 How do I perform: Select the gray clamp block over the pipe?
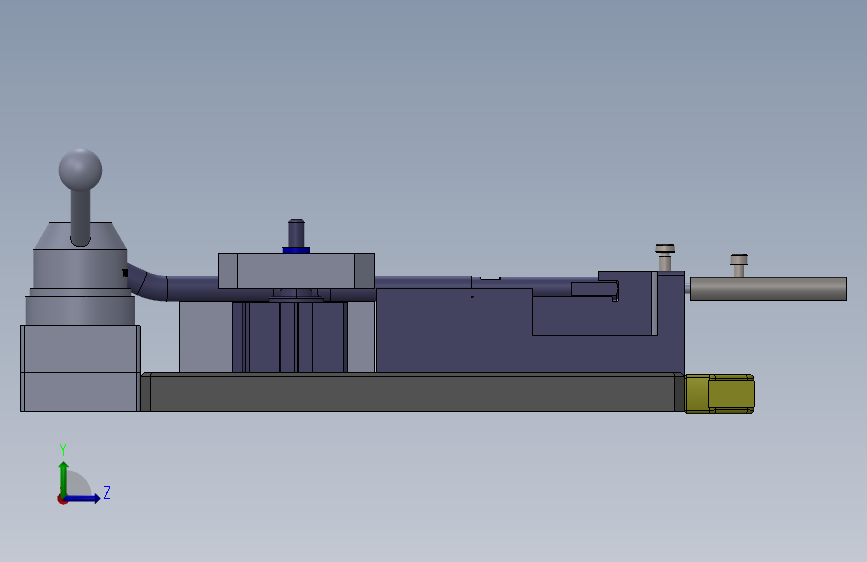(x=296, y=271)
